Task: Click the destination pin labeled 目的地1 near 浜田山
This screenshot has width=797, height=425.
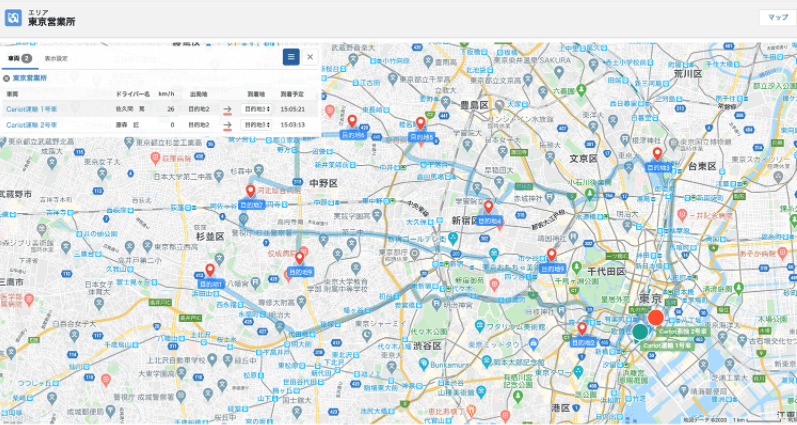Action: click(x=210, y=270)
